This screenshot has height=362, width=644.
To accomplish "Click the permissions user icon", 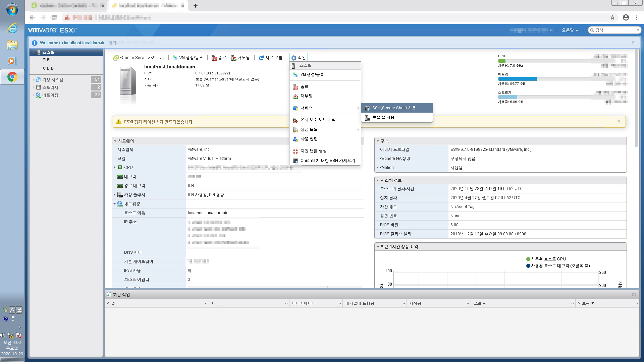I will (296, 139).
